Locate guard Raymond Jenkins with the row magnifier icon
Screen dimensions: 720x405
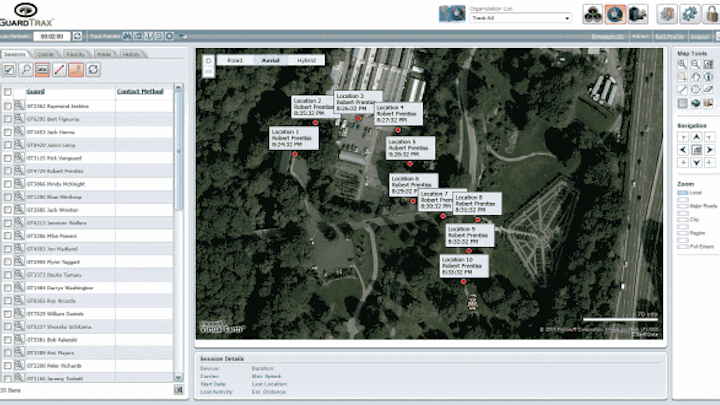19,106
